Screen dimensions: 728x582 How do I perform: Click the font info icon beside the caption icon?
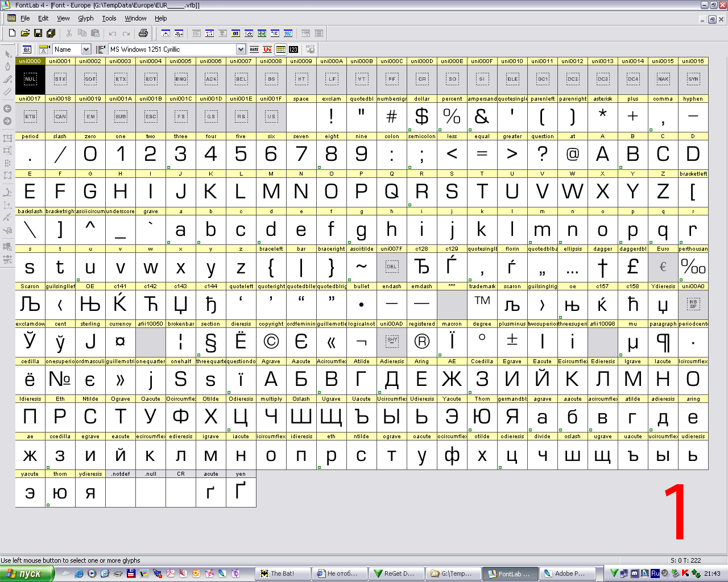click(x=27, y=49)
